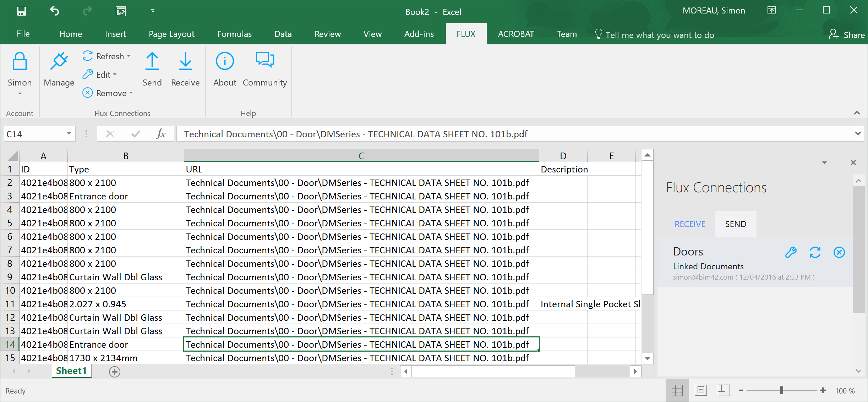The image size is (868, 402).
Task: Switch to the Data ribbon tab
Action: point(283,34)
